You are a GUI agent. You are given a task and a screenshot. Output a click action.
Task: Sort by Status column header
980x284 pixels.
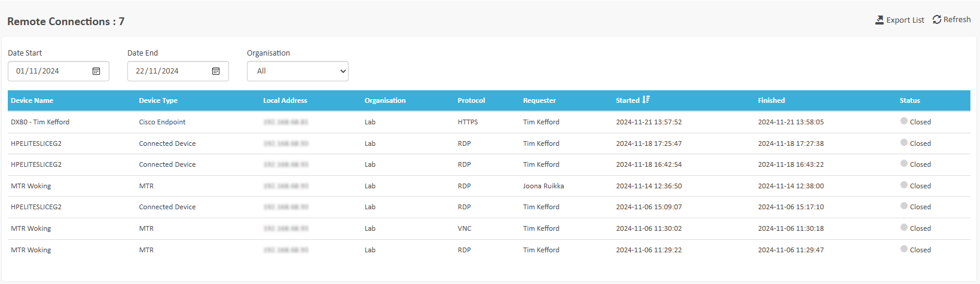coord(909,100)
